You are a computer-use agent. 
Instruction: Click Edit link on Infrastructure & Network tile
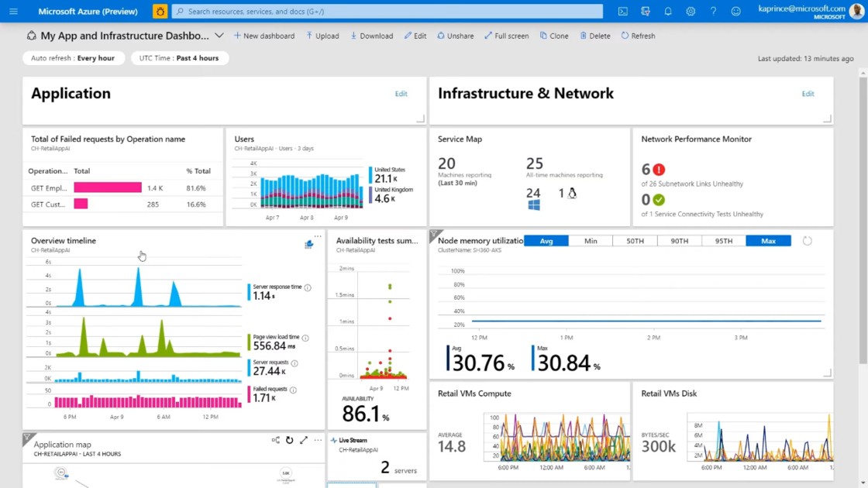click(x=808, y=94)
